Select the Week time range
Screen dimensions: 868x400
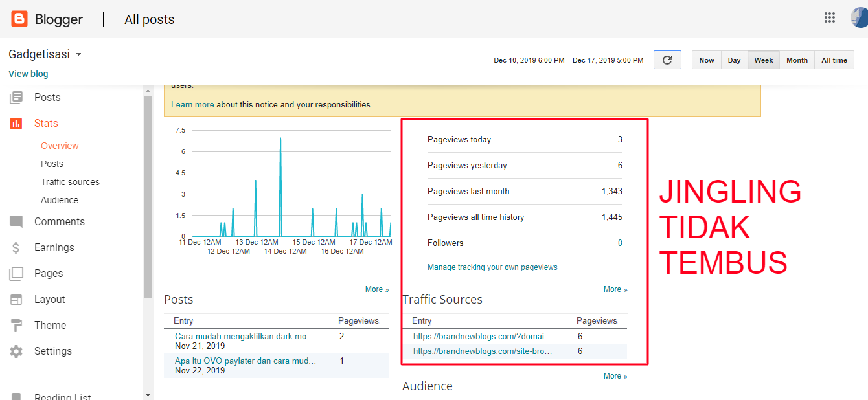point(764,60)
